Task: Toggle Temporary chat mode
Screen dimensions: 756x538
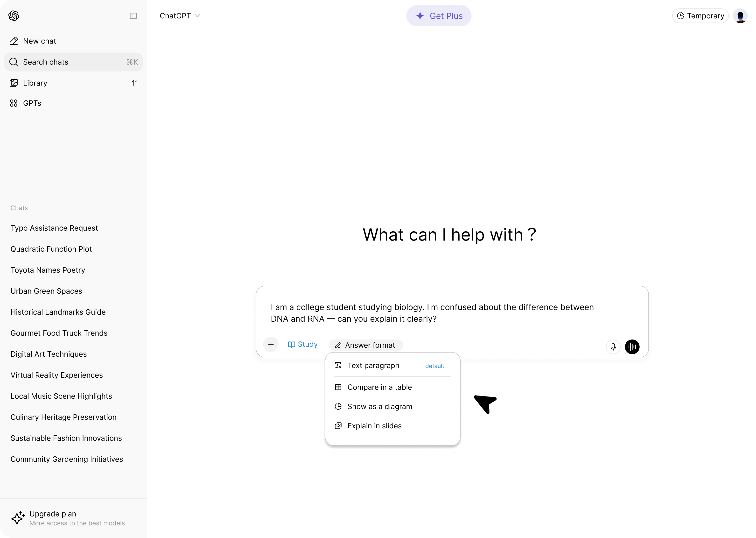Action: [x=700, y=16]
